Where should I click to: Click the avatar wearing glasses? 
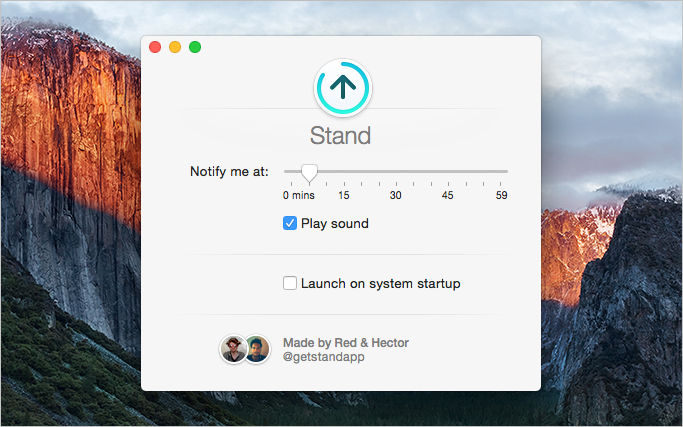click(233, 349)
